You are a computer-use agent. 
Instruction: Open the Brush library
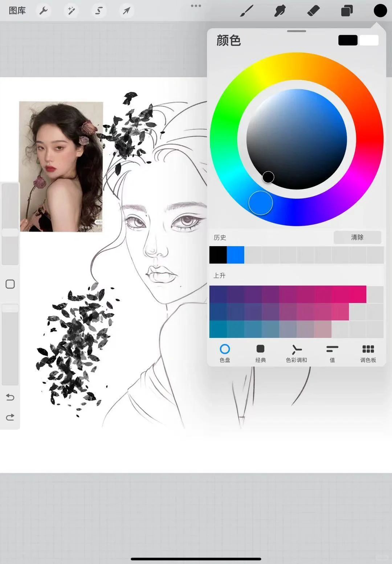click(x=246, y=11)
